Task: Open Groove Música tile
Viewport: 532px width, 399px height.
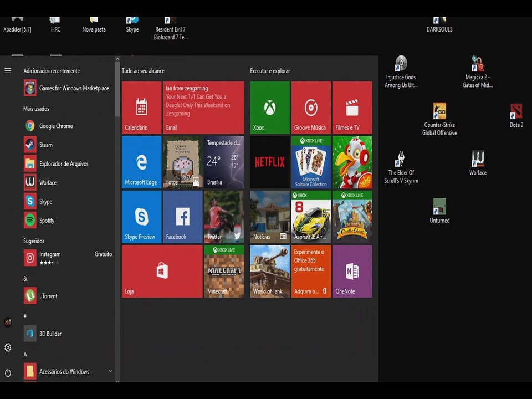Action: click(x=310, y=108)
